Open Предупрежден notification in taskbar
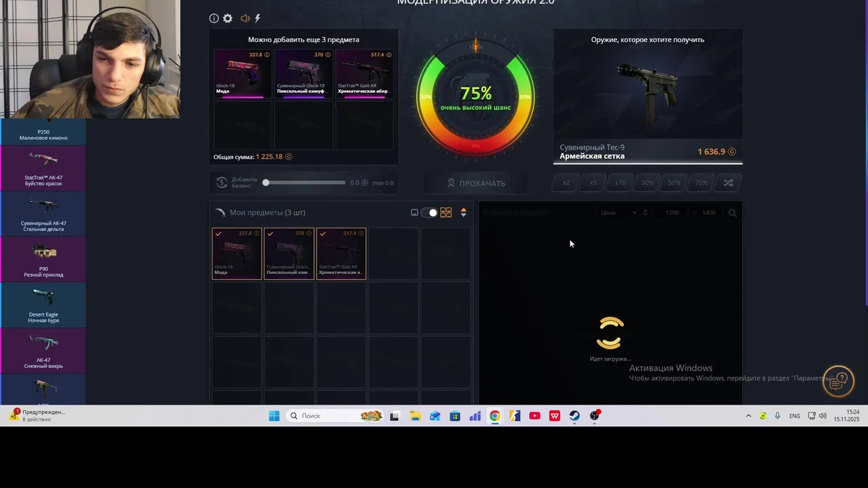Viewport: 868px width, 488px height. 38,415
